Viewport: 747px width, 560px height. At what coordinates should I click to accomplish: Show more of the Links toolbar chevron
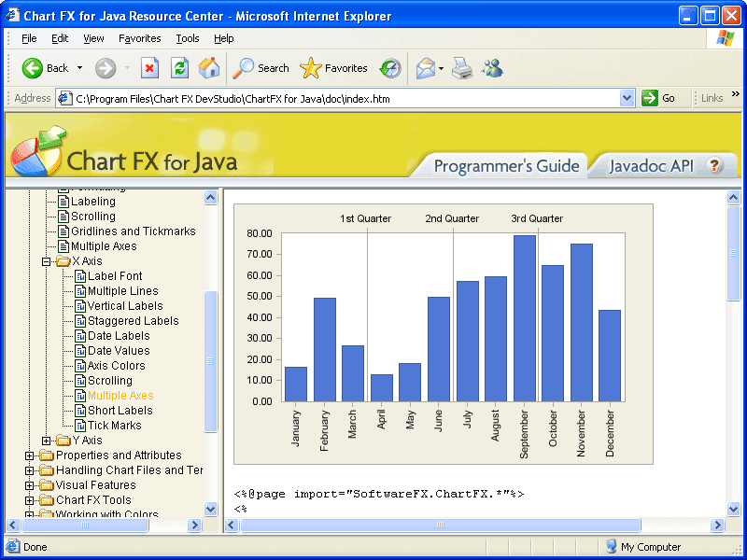pos(736,94)
